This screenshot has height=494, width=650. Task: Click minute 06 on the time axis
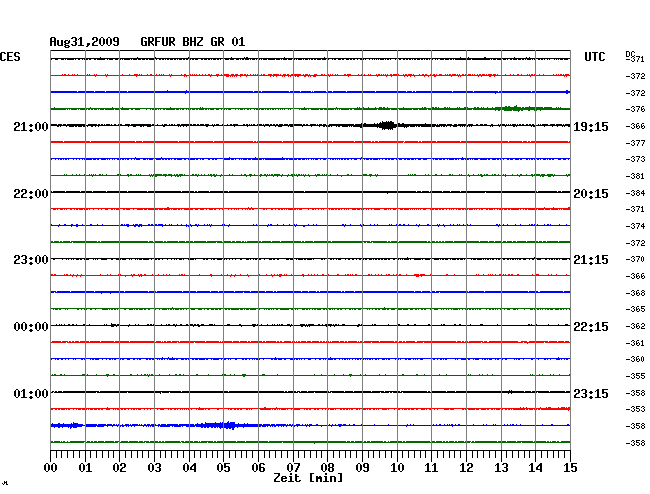[258, 468]
